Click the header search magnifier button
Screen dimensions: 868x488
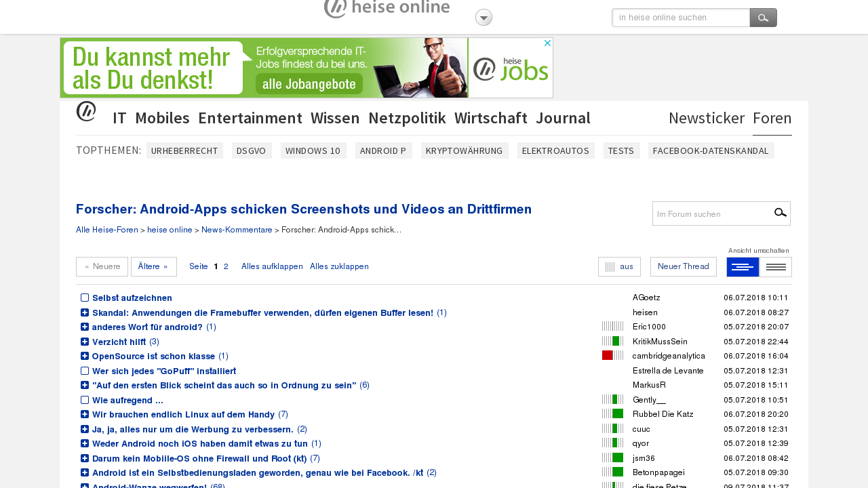pos(763,18)
